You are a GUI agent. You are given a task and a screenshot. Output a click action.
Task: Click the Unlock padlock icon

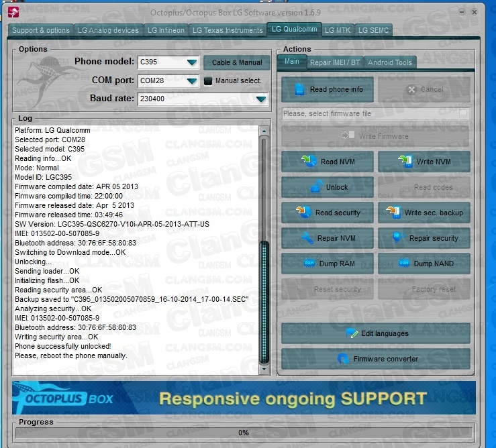(316, 186)
